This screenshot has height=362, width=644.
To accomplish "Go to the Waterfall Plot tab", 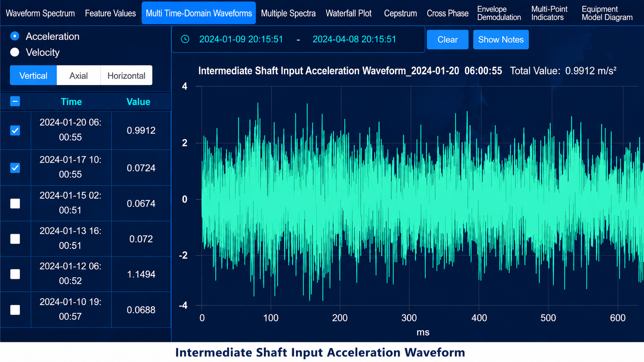I will coord(349,13).
